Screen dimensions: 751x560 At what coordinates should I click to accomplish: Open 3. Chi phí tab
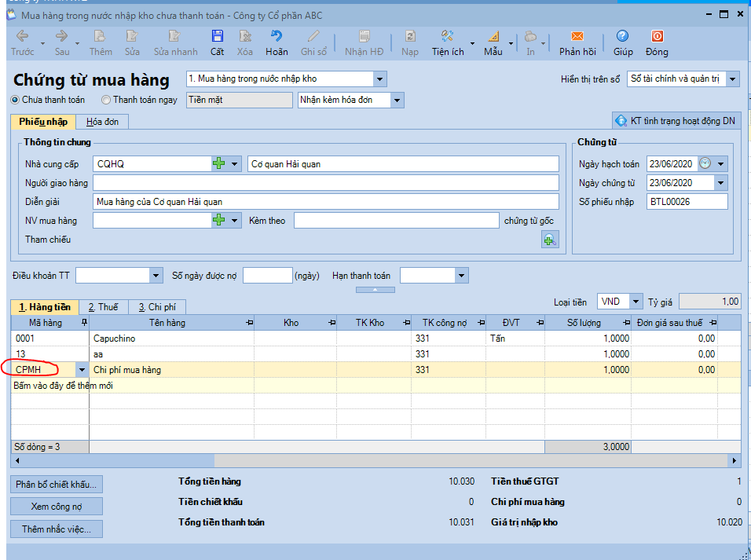(x=157, y=307)
